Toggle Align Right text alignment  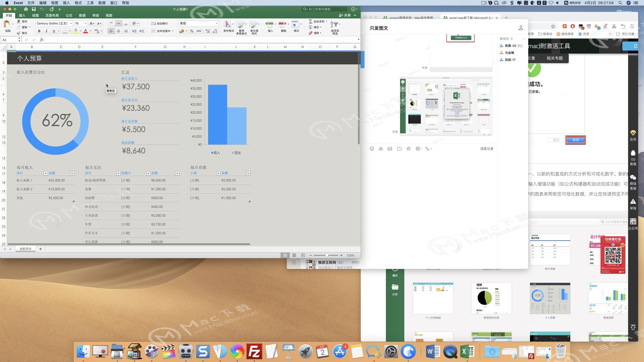tap(126, 31)
